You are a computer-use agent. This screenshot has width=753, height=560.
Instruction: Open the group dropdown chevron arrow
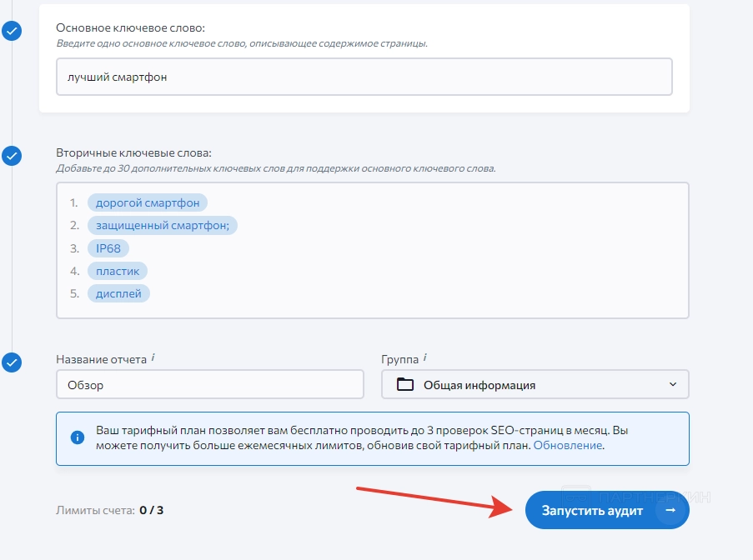pos(673,385)
